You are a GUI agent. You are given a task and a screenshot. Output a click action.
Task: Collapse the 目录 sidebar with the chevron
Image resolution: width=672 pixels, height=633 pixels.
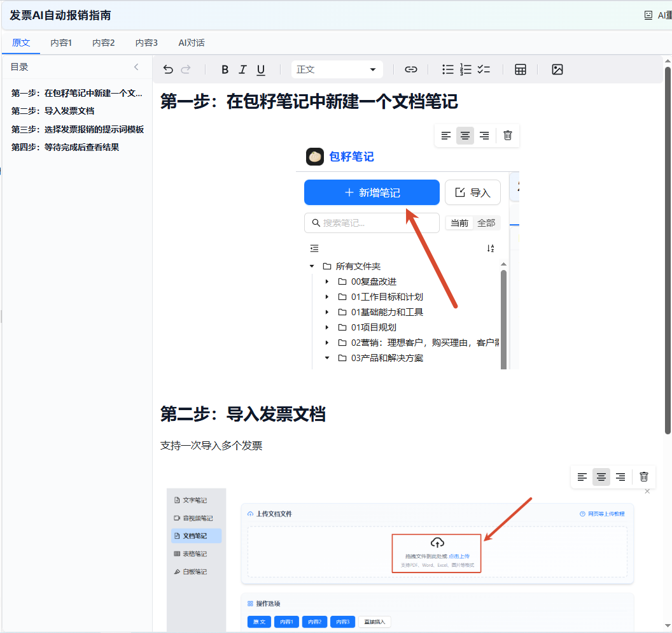[136, 67]
